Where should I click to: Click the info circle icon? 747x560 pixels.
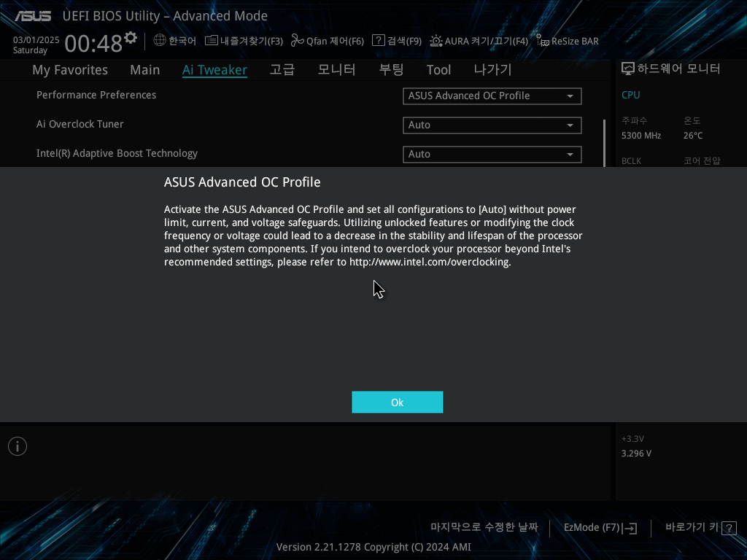click(x=18, y=446)
